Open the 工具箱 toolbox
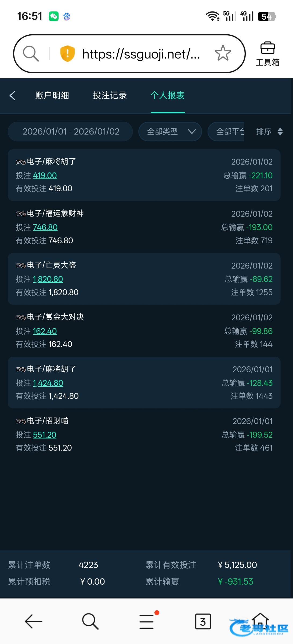 click(267, 54)
